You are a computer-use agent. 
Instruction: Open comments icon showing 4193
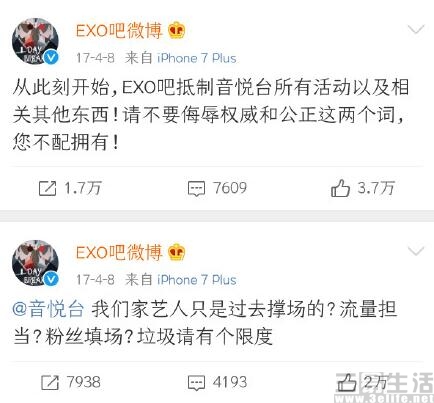click(196, 383)
